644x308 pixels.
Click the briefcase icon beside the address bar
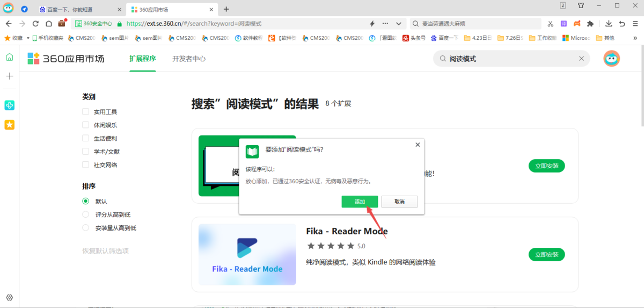[62, 24]
